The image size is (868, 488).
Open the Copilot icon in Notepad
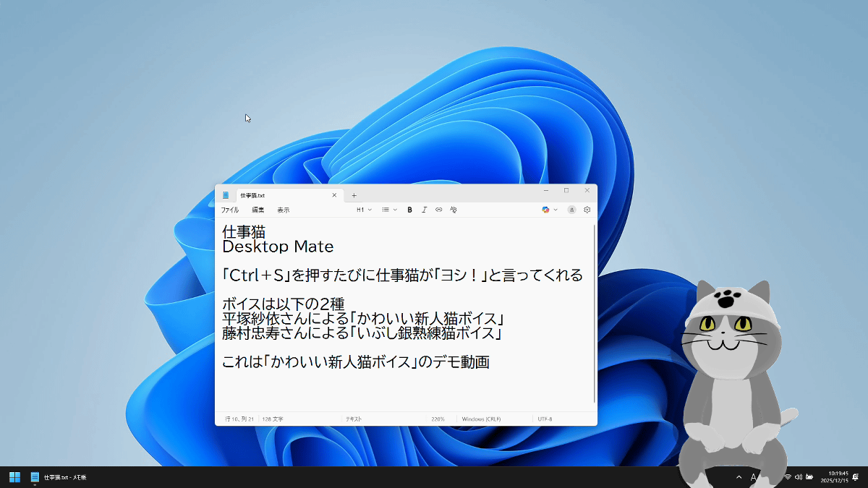point(546,210)
